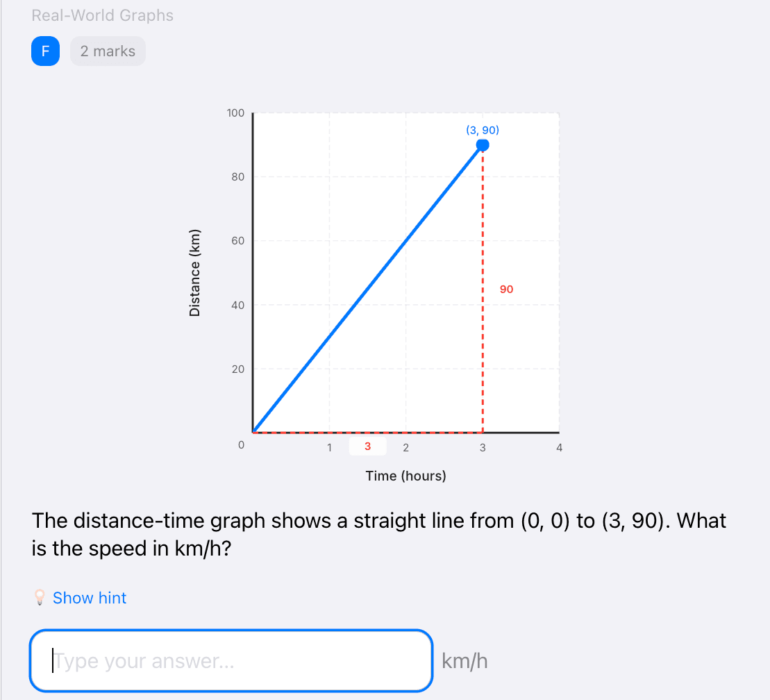Image resolution: width=770 pixels, height=700 pixels.
Task: Click the highlighted red 3 on the time axis
Action: [367, 446]
